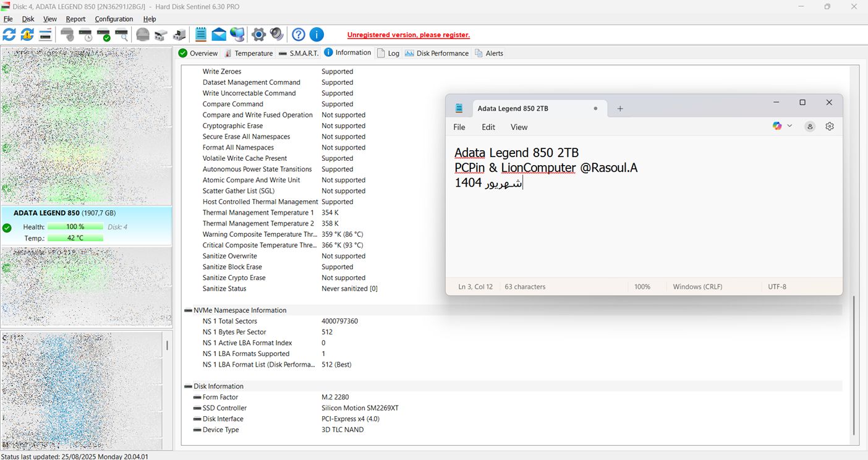Click the information panel vertical scrollbar

(x=854, y=365)
